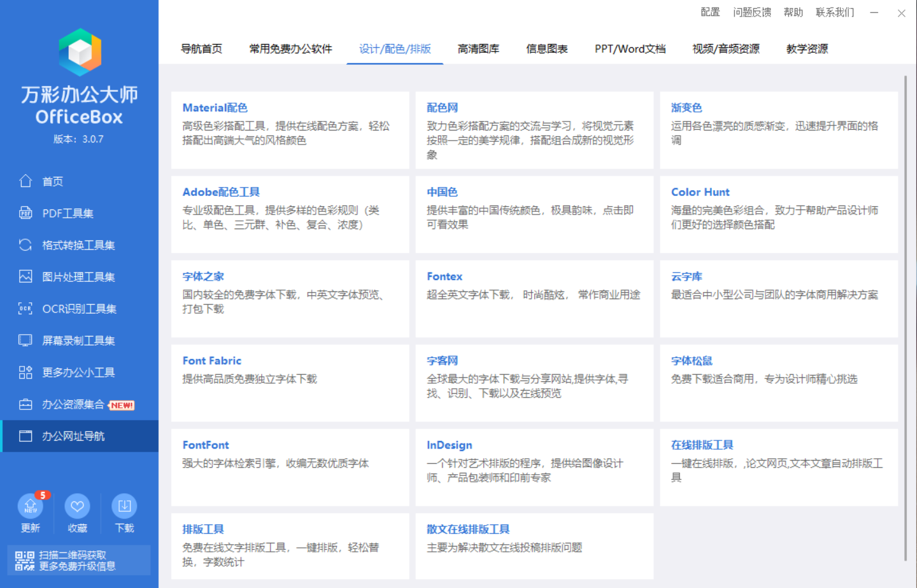
Task: Click the 办公网址导航 window icon
Action: click(x=25, y=436)
